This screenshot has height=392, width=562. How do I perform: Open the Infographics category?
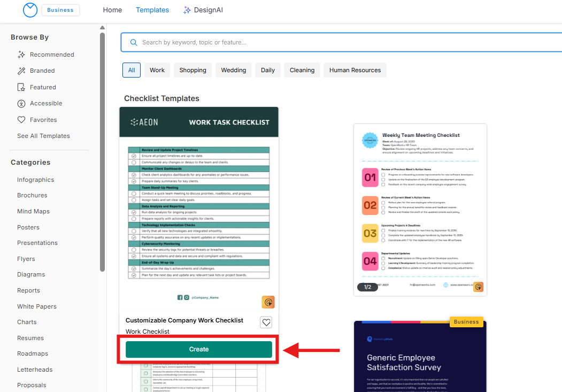click(x=35, y=180)
